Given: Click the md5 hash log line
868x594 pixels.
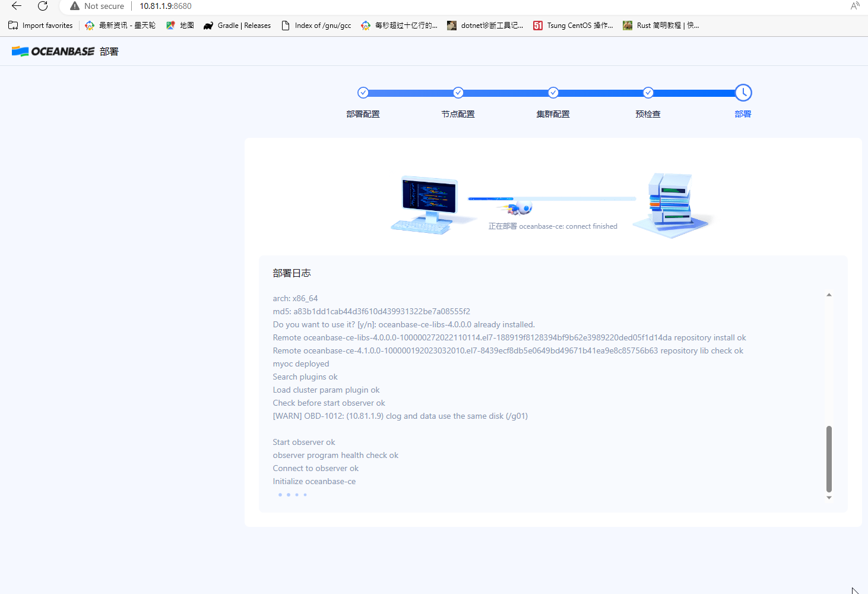Looking at the screenshot, I should [372, 311].
